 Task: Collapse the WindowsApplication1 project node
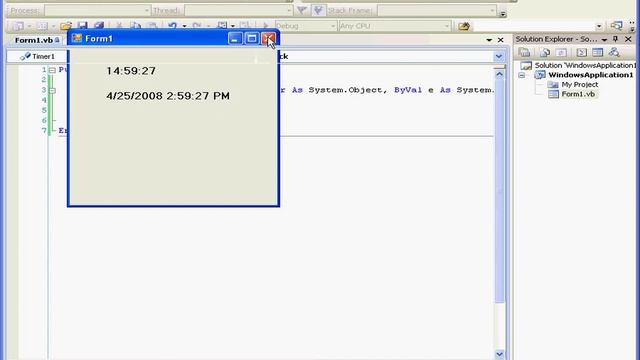pos(522,75)
